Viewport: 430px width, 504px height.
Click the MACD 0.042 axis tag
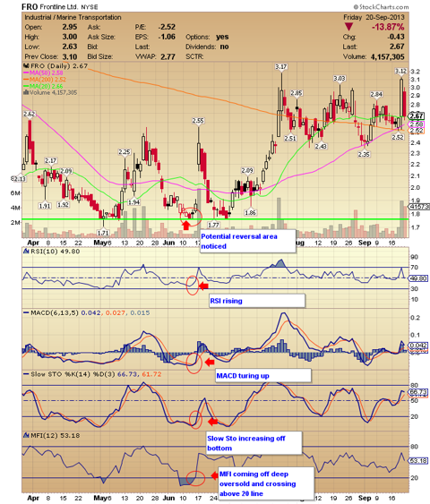tap(418, 346)
